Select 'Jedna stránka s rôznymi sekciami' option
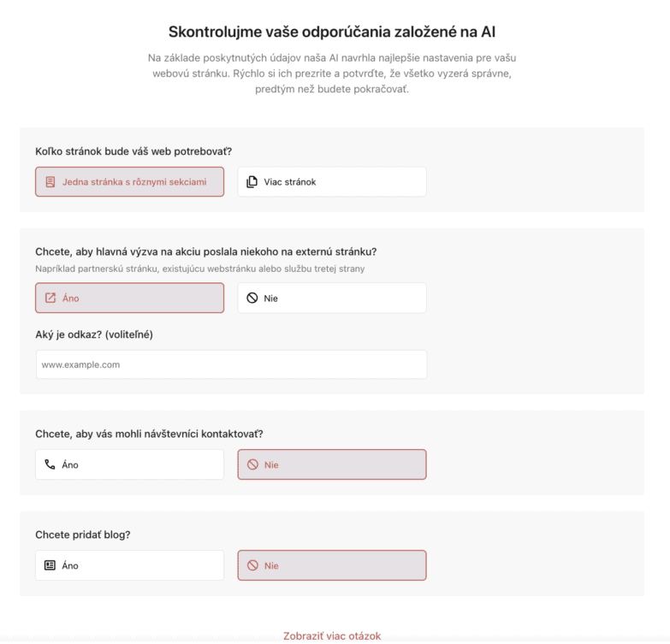 (x=133, y=182)
